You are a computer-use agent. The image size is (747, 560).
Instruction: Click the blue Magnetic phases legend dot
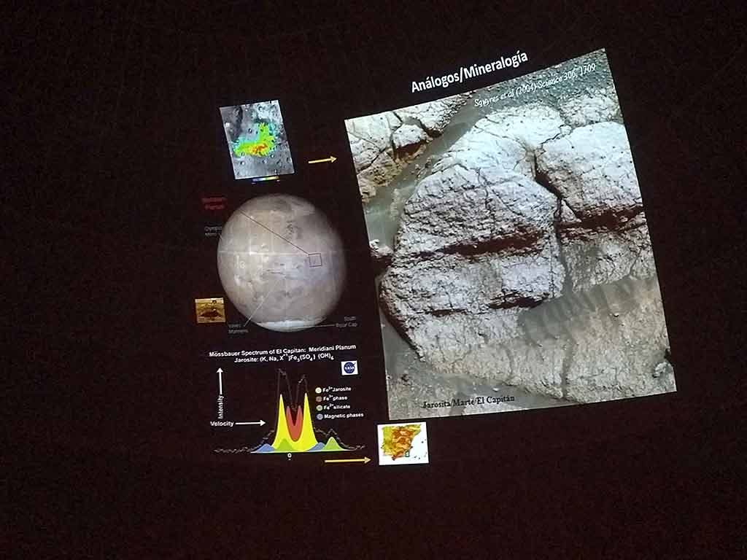pyautogui.click(x=318, y=418)
